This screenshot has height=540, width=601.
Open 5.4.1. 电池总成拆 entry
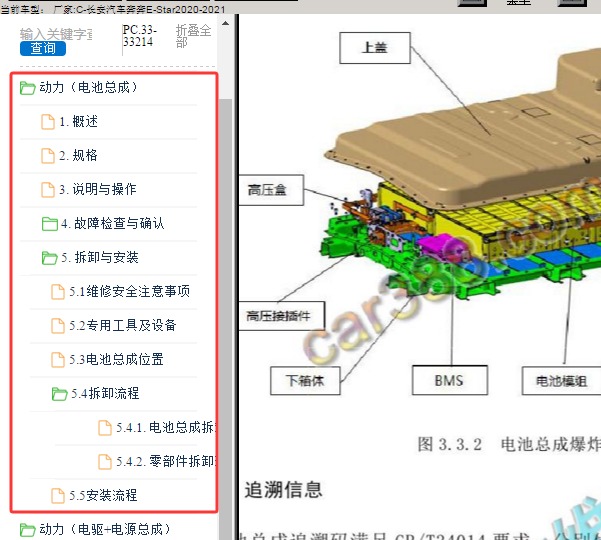166,427
